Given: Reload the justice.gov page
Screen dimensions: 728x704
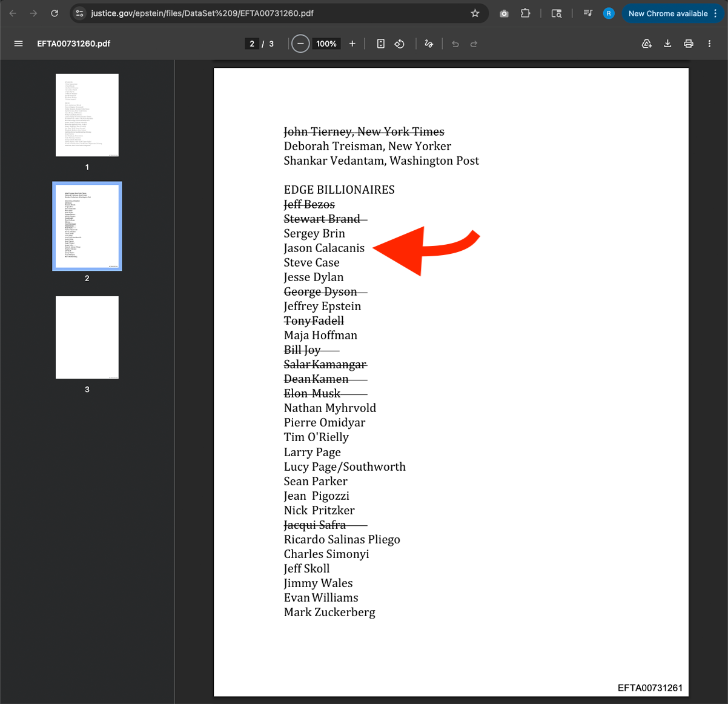Looking at the screenshot, I should [x=55, y=13].
